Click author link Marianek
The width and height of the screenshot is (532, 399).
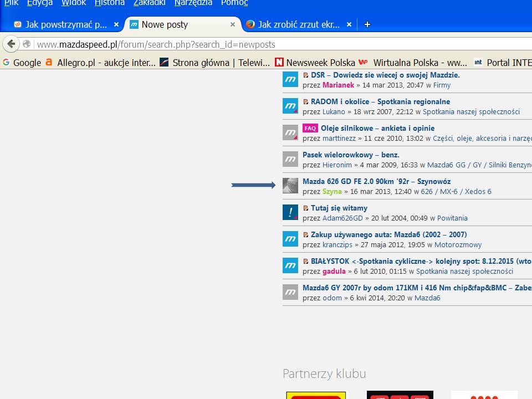[338, 85]
